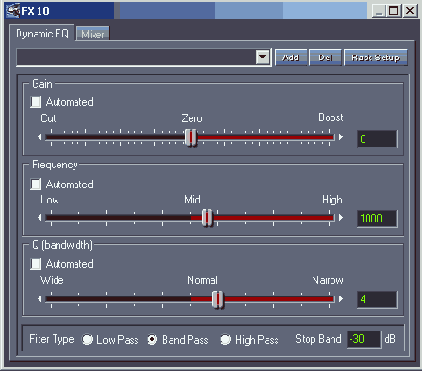The width and height of the screenshot is (422, 371).
Task: Click the Q bandwidth slider right arrow
Action: pyautogui.click(x=341, y=299)
